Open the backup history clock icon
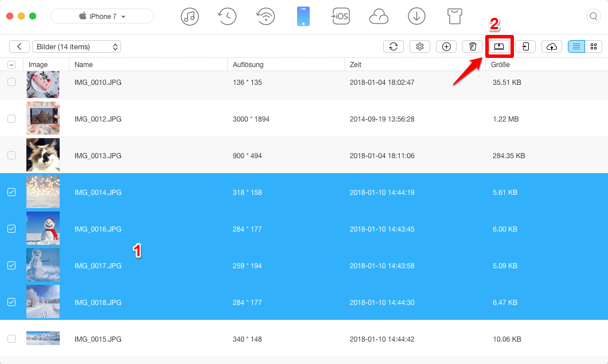Screen dimensions: 608x364 227,17
